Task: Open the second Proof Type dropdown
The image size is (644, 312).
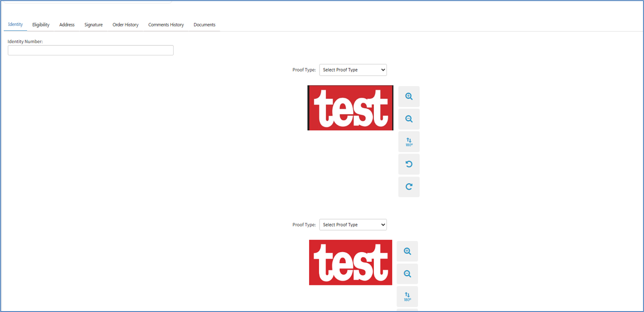Action: point(353,225)
